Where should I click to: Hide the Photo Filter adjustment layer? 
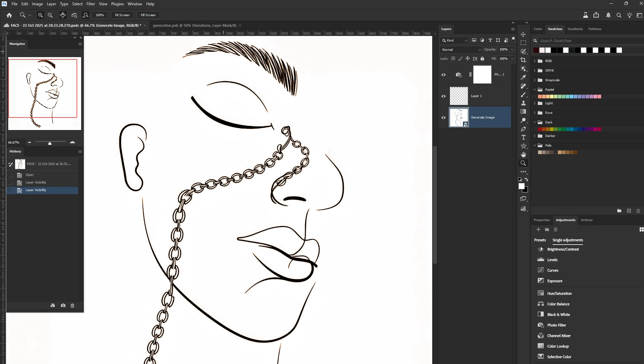point(443,75)
